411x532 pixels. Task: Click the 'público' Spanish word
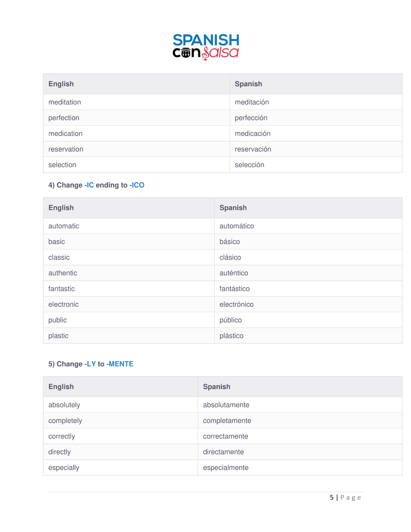[x=230, y=320]
